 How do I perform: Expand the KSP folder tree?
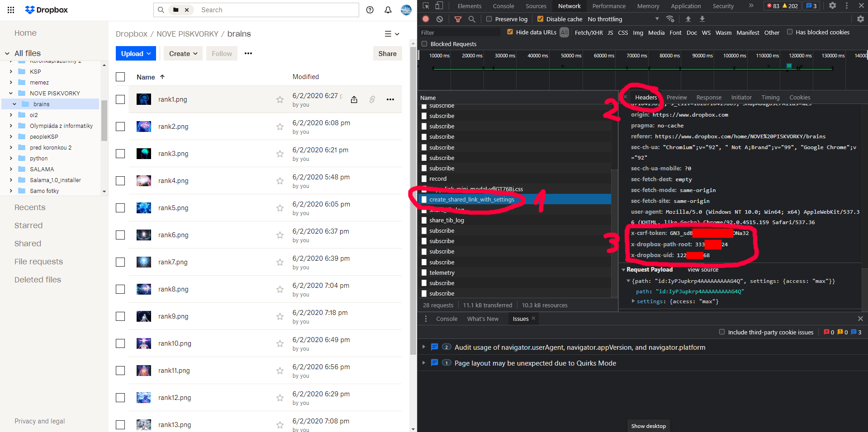pyautogui.click(x=11, y=71)
